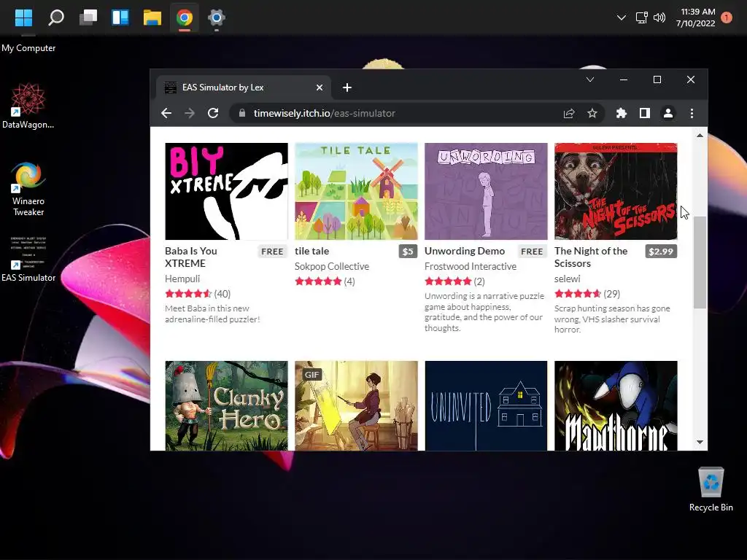Viewport: 747px width, 560px height.
Task: Click the Chrome taskbar icon
Action: pos(185,18)
